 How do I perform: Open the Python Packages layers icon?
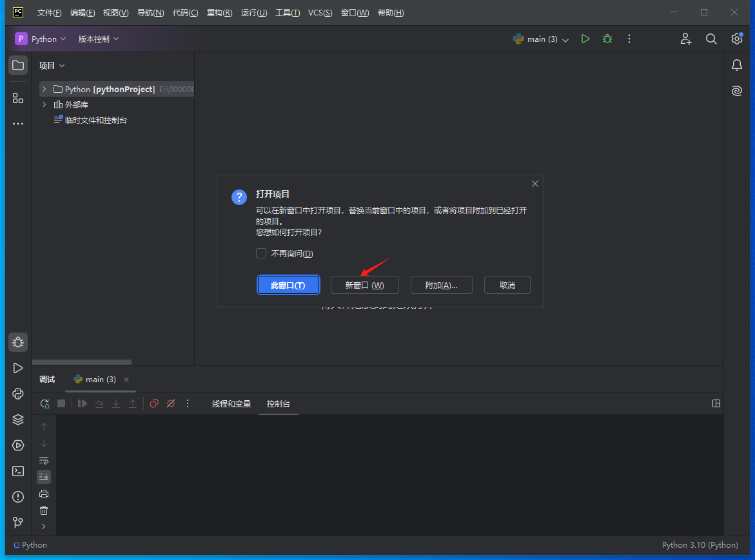click(x=18, y=420)
